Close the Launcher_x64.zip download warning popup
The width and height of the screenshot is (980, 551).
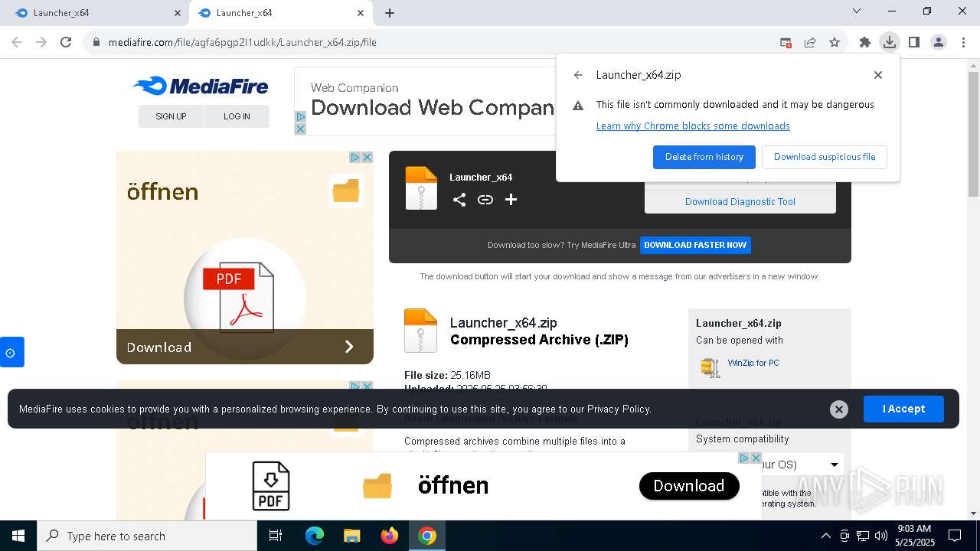pyautogui.click(x=878, y=75)
